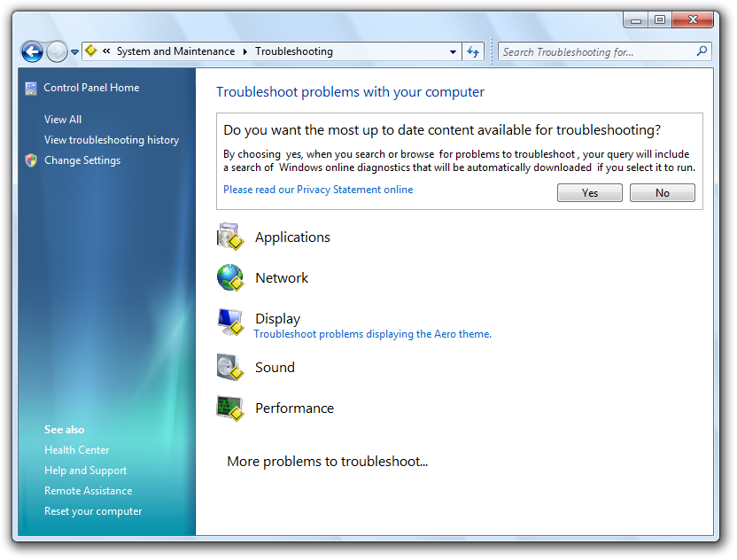Open Health Center under See also
The width and height of the screenshot is (737, 560).
[76, 450]
